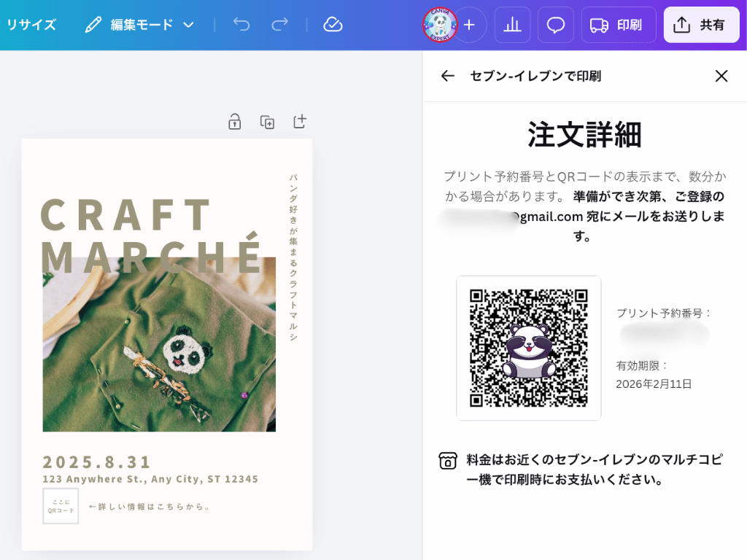Click the print reservation QR code
The height and width of the screenshot is (560, 747).
pos(528,348)
